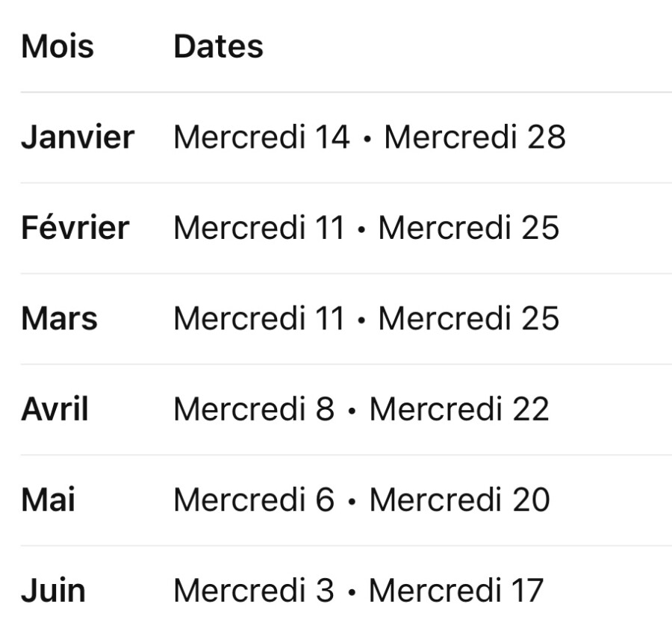Click Mercredi 6 in the Mai row
The image size is (672, 643).
tap(254, 500)
